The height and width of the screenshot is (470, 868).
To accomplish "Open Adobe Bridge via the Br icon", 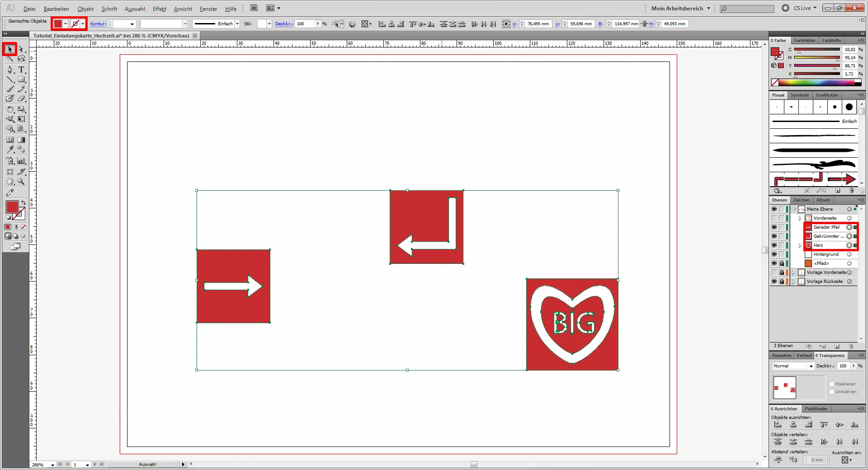I will [x=254, y=8].
